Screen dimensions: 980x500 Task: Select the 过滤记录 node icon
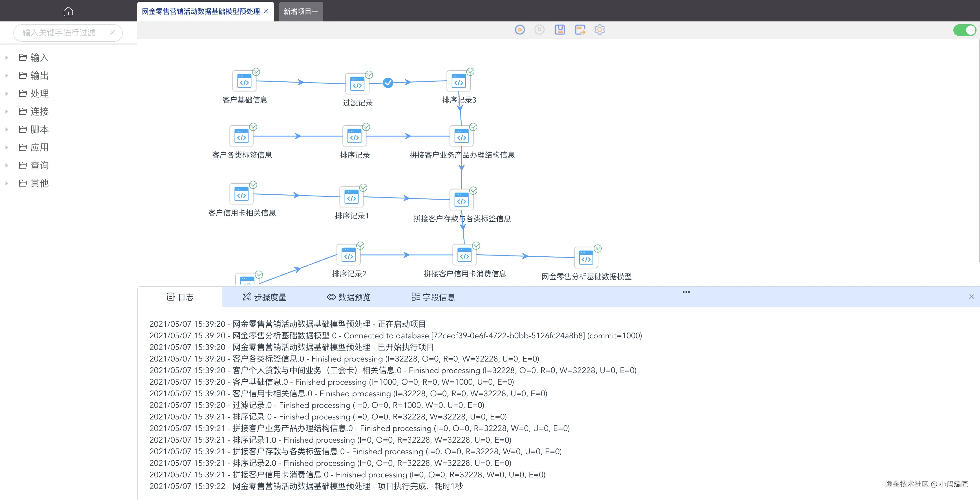pos(357,84)
